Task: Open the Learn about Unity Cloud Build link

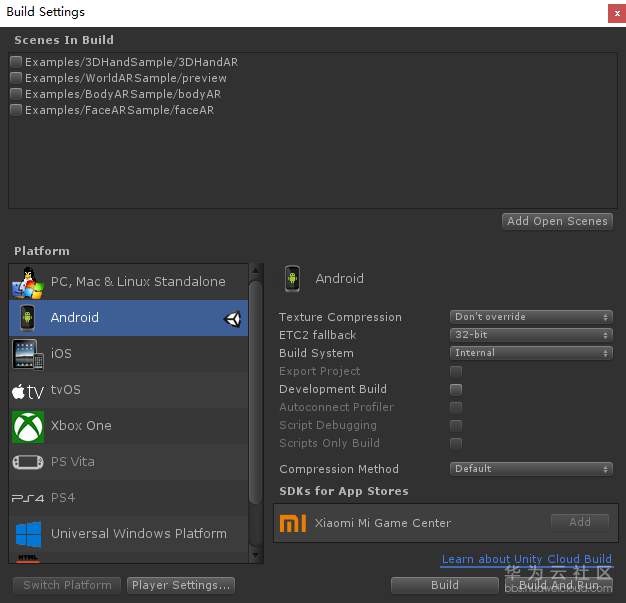Action: (527, 559)
